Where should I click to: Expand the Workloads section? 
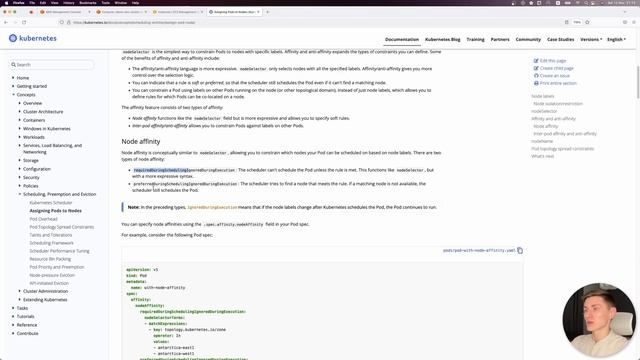click(20, 137)
